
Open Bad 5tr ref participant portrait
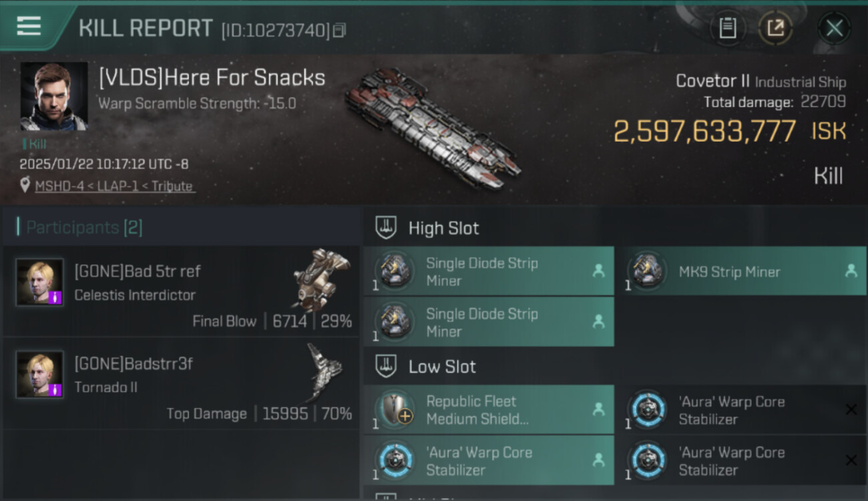point(40,283)
